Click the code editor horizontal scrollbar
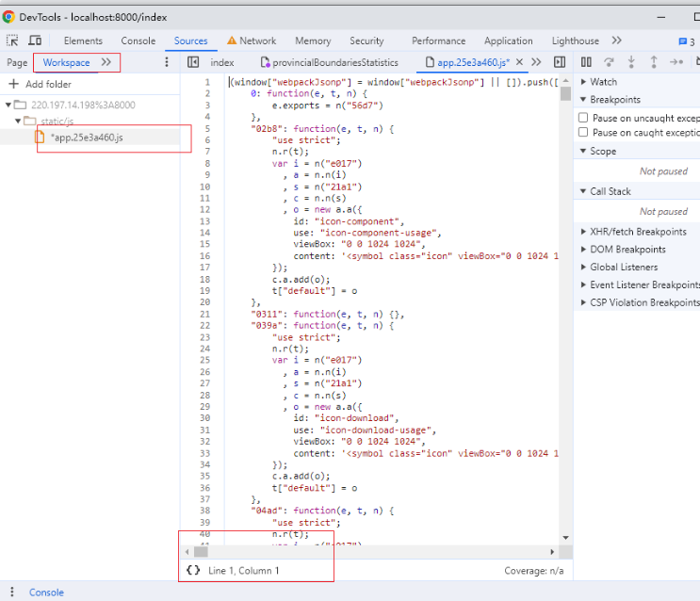 pyautogui.click(x=369, y=552)
